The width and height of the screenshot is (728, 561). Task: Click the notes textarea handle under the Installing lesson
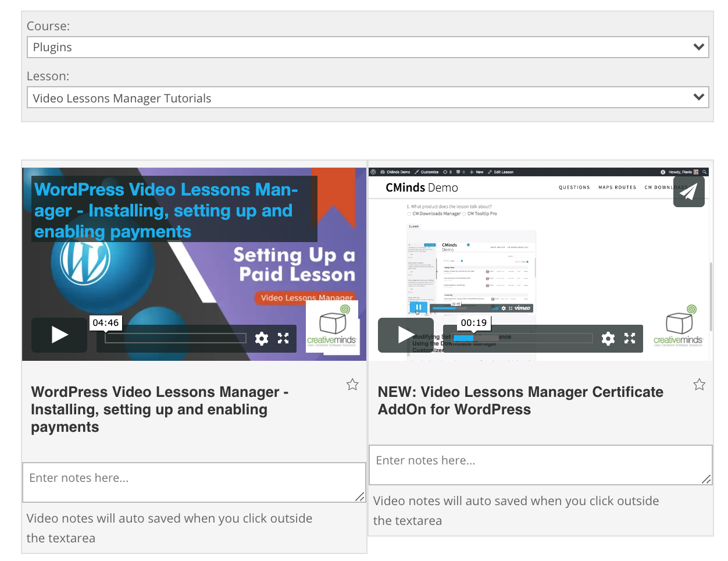(x=360, y=496)
